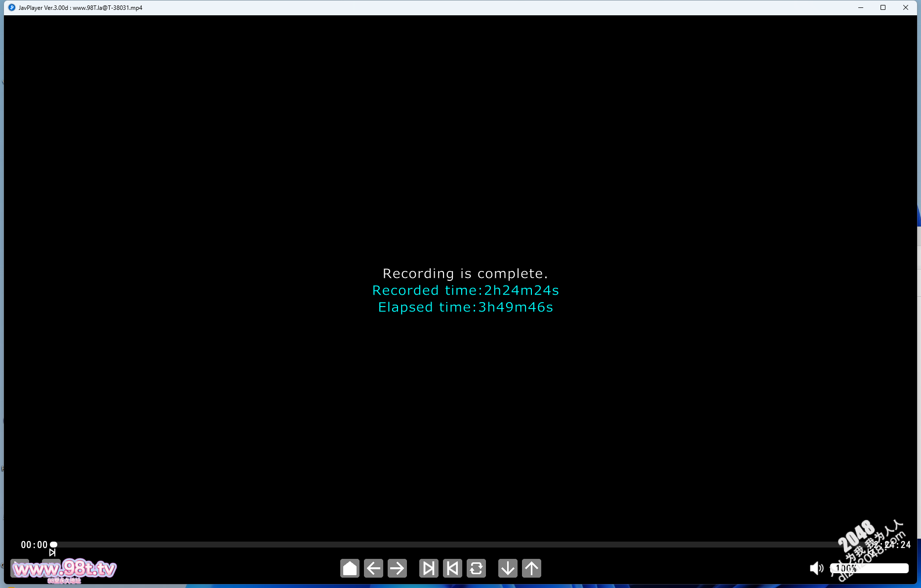Maximize the JavPlayer window
Image resolution: width=921 pixels, height=588 pixels.
(x=883, y=7)
